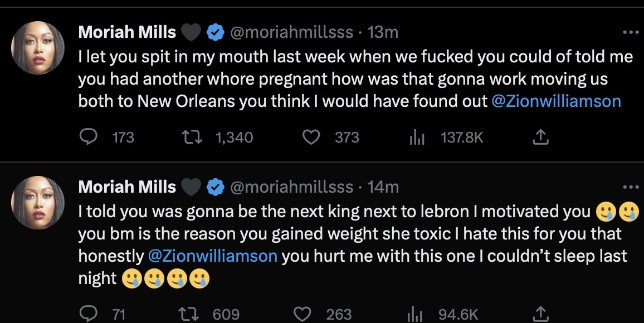The image size is (644, 323).
Task: Open Moriah Mills avatar on first tweet
Action: click(38, 48)
